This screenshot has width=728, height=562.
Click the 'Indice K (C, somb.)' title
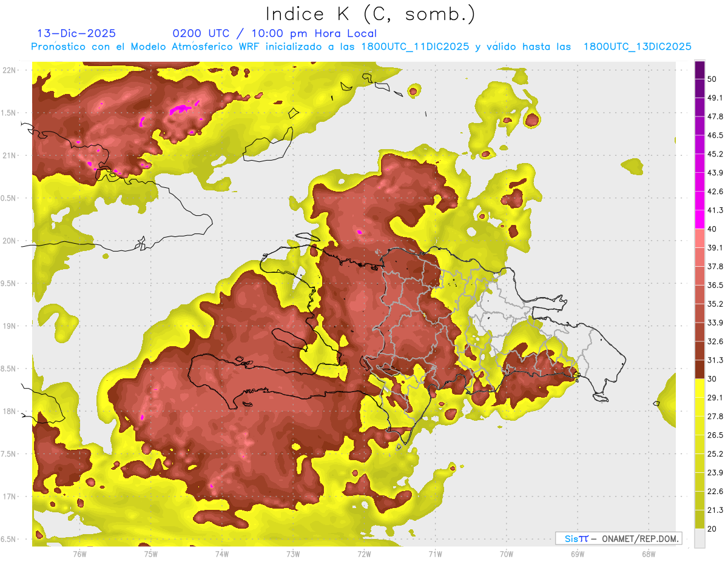371,14
